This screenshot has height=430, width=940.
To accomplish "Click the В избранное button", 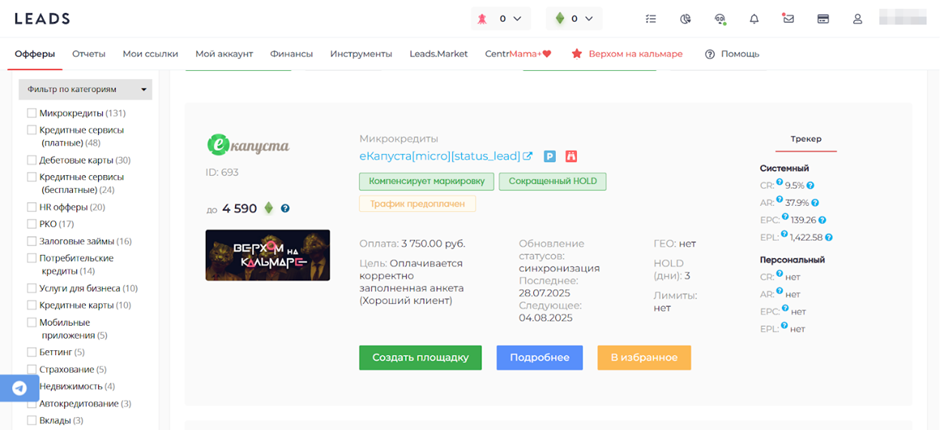I will coord(644,357).
